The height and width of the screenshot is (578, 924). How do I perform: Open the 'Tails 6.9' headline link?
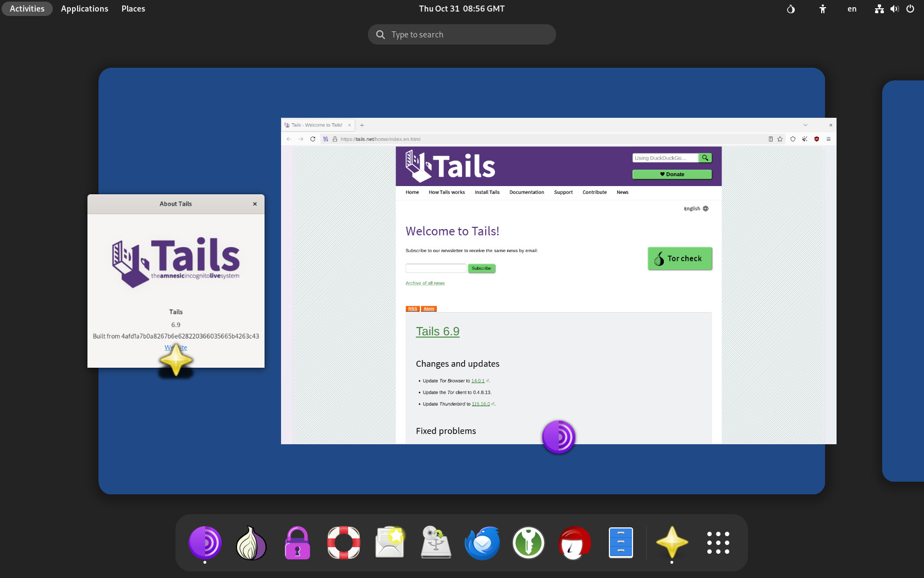(x=438, y=331)
